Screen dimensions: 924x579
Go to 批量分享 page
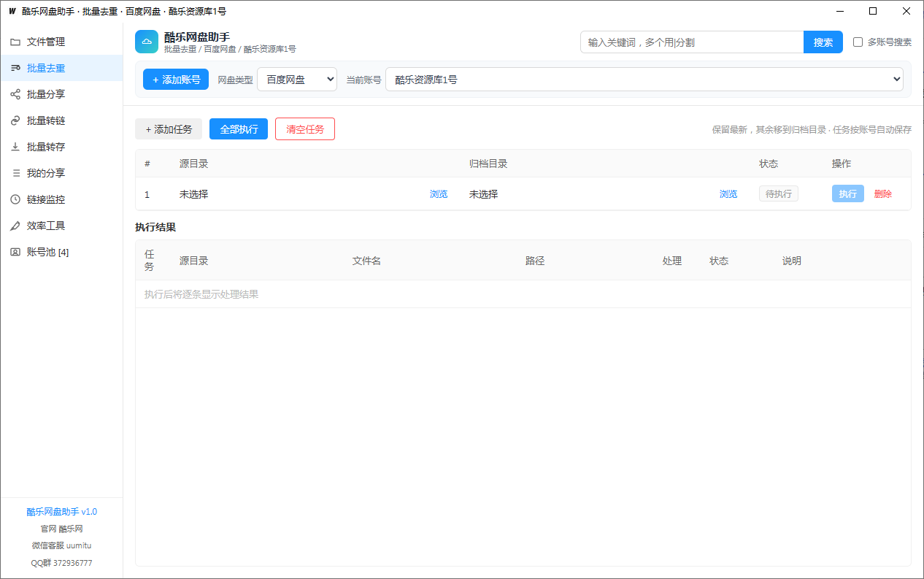pyautogui.click(x=61, y=94)
